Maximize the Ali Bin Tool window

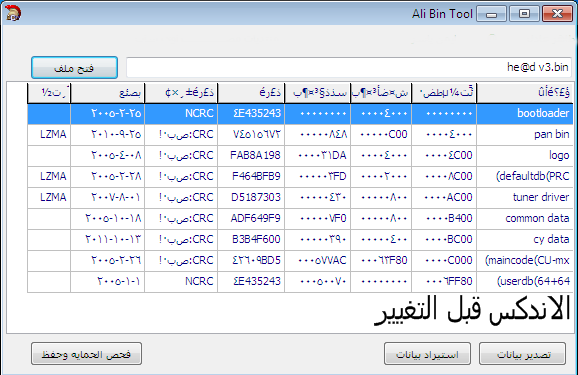(524, 14)
